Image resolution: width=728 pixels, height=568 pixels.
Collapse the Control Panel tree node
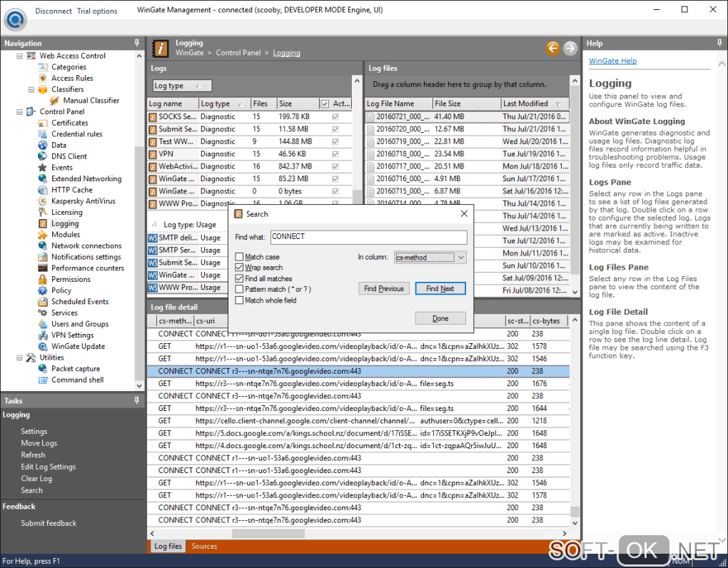pos(19,112)
